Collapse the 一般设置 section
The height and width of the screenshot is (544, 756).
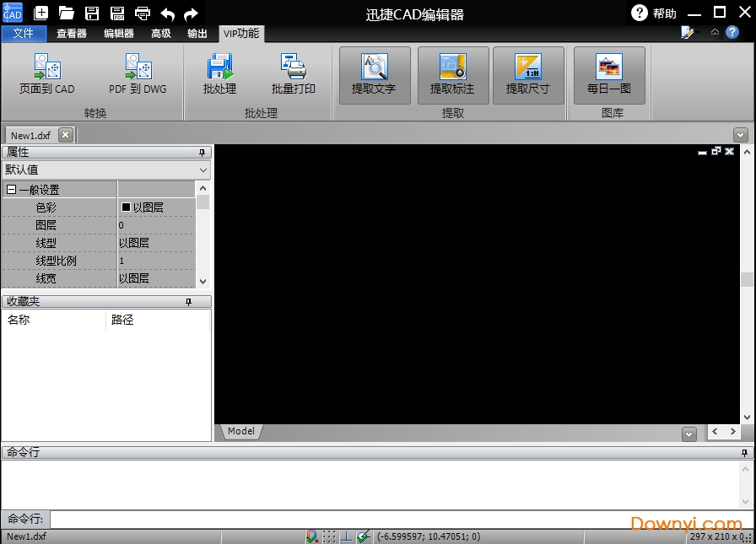point(11,190)
